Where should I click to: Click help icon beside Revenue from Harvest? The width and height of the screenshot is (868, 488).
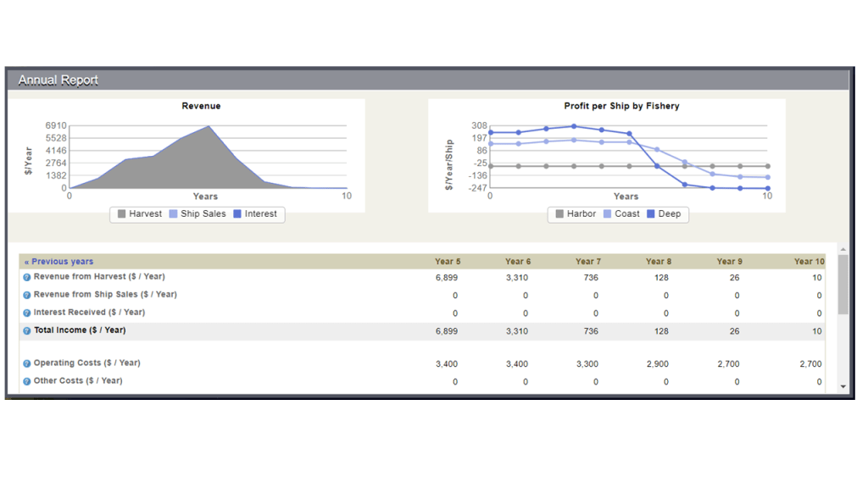click(27, 277)
